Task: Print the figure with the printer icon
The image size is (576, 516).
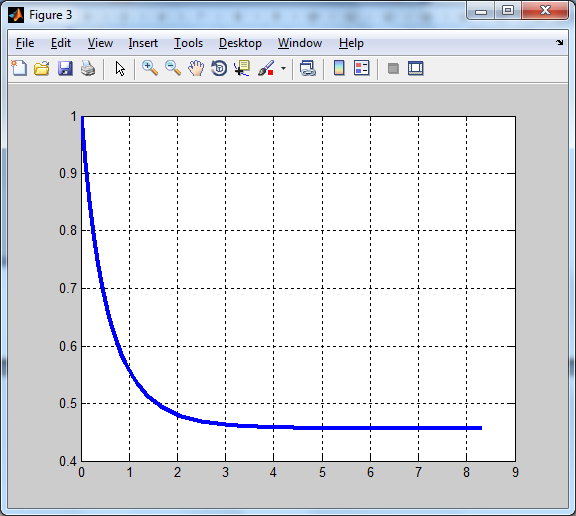Action: (88, 68)
